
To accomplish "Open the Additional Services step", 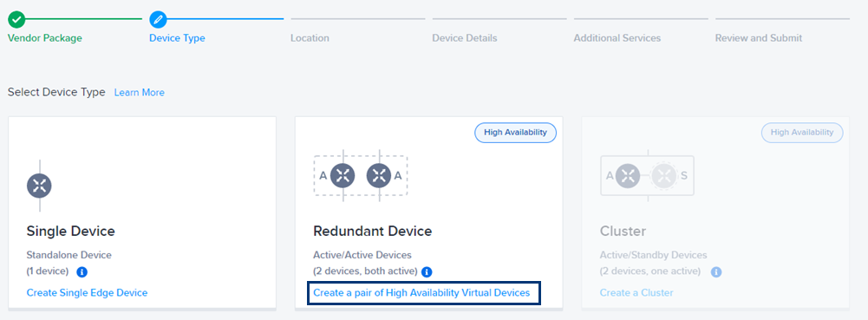I will [617, 38].
